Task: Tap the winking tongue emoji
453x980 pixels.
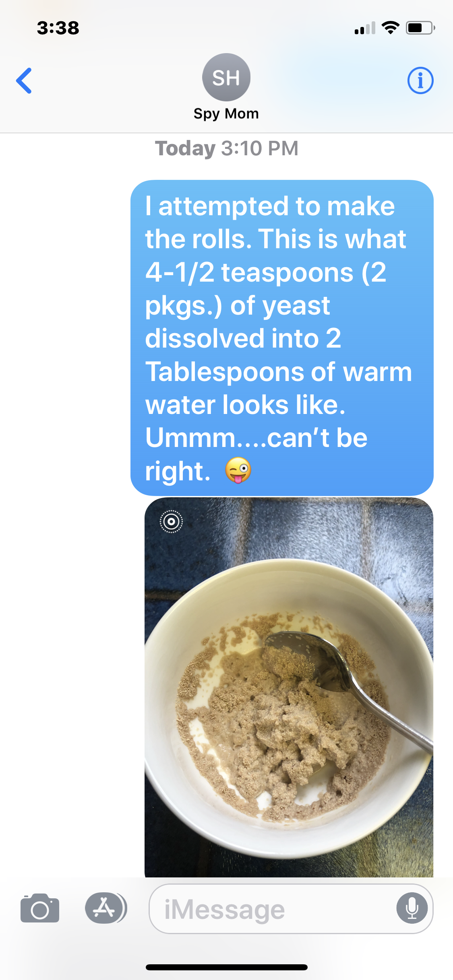Action: pyautogui.click(x=238, y=470)
